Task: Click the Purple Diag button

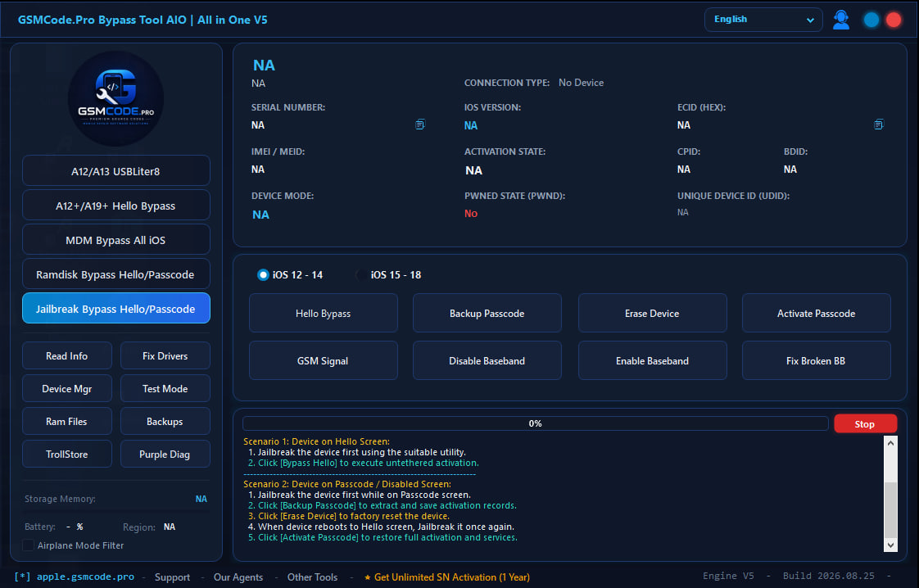Action: [165, 455]
